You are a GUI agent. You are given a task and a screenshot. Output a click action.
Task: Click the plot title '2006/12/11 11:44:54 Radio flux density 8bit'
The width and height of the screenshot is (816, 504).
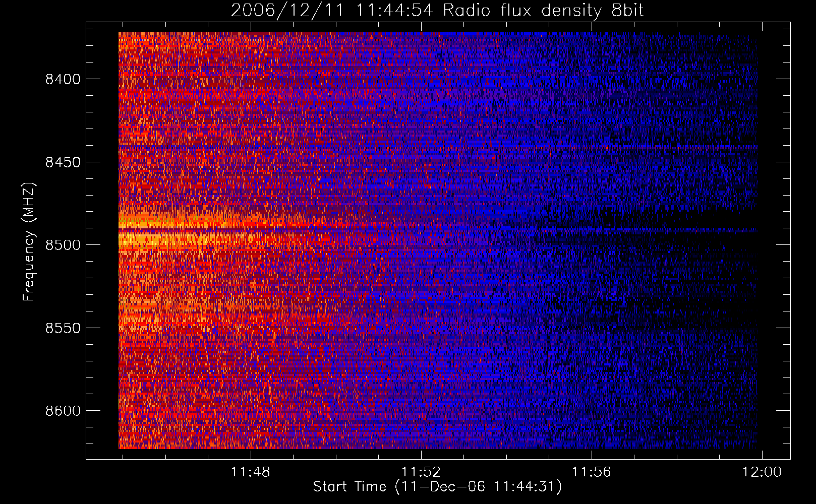[437, 10]
